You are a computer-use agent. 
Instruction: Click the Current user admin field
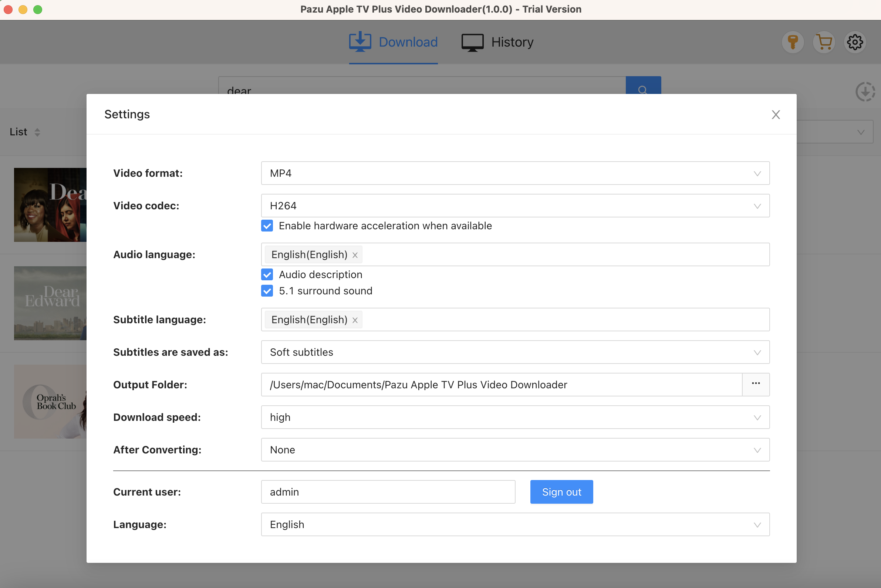tap(388, 491)
